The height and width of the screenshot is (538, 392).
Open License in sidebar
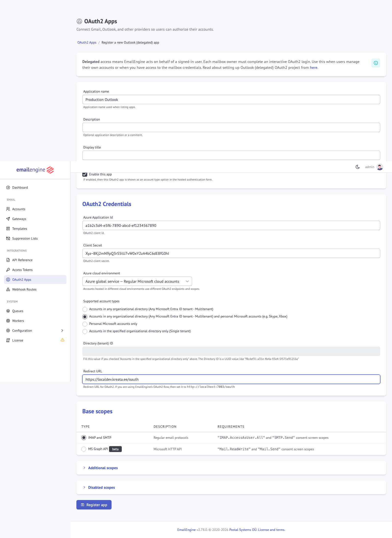point(35,340)
